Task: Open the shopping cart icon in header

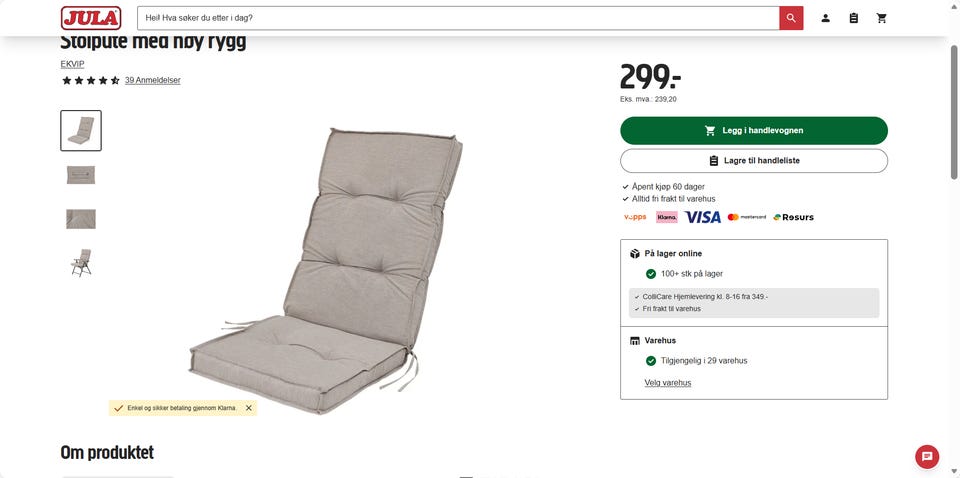Action: tap(882, 18)
